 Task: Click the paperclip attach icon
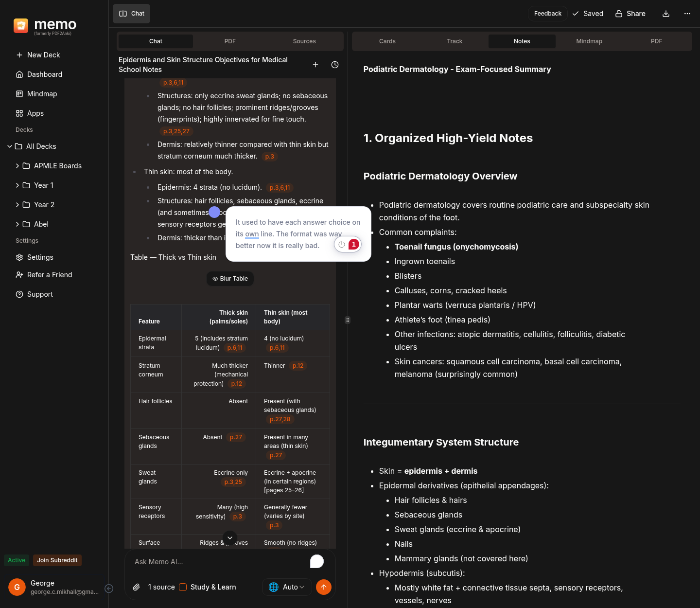(x=137, y=587)
